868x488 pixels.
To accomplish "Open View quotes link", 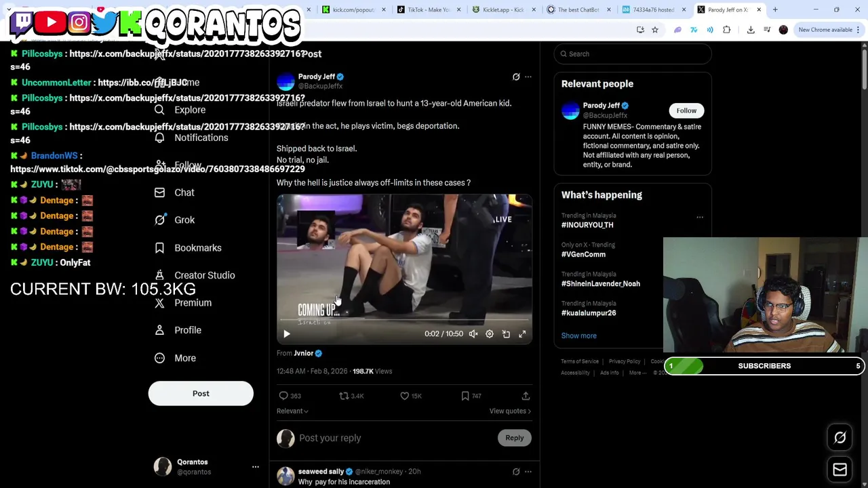I will tap(510, 411).
